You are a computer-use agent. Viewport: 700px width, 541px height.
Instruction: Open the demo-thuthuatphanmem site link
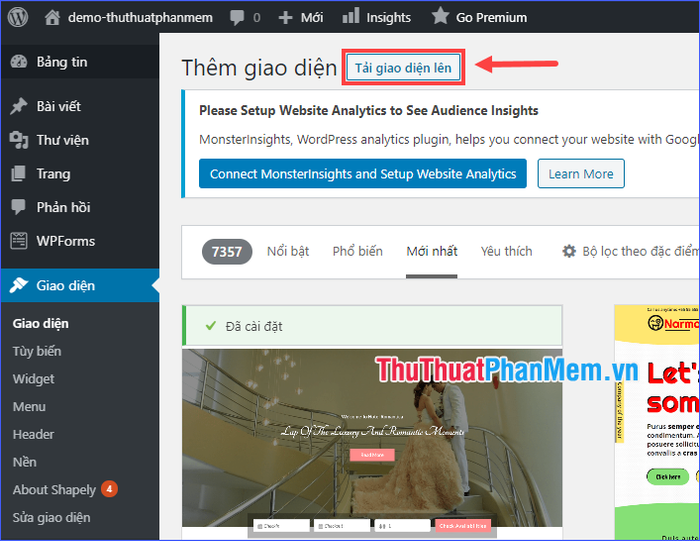140,17
